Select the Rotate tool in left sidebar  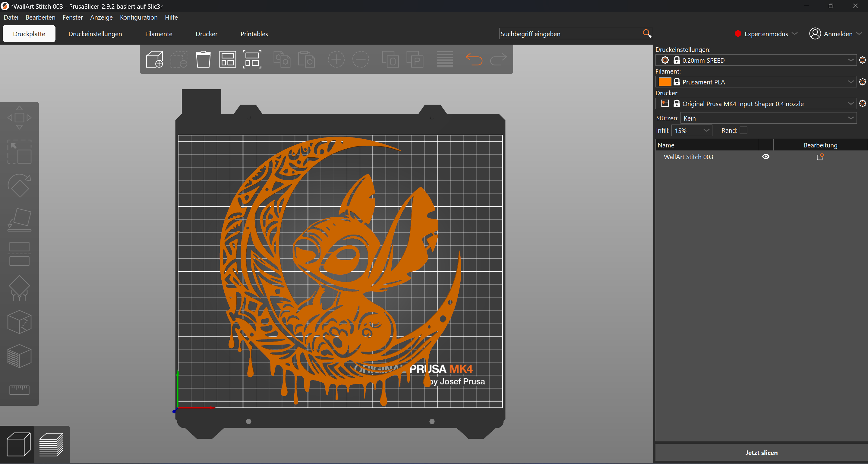(x=19, y=186)
